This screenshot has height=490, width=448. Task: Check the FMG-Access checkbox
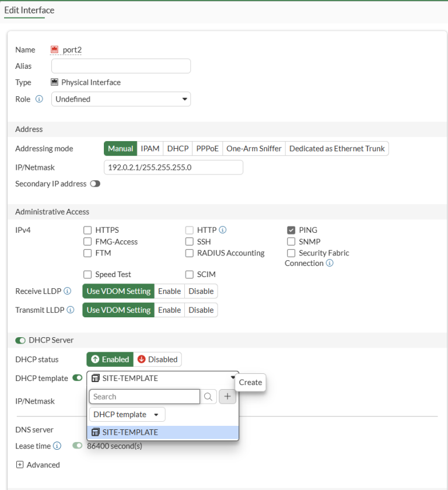pyautogui.click(x=87, y=242)
